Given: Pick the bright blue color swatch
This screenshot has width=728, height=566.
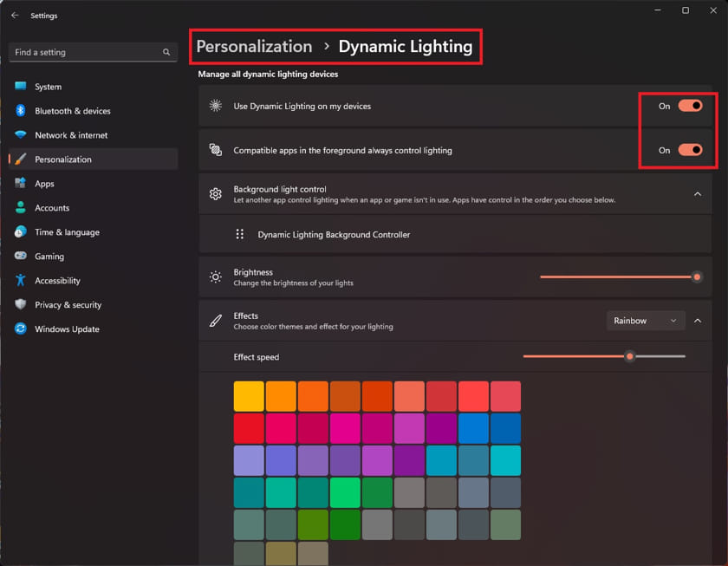Looking at the screenshot, I should click(x=473, y=428).
